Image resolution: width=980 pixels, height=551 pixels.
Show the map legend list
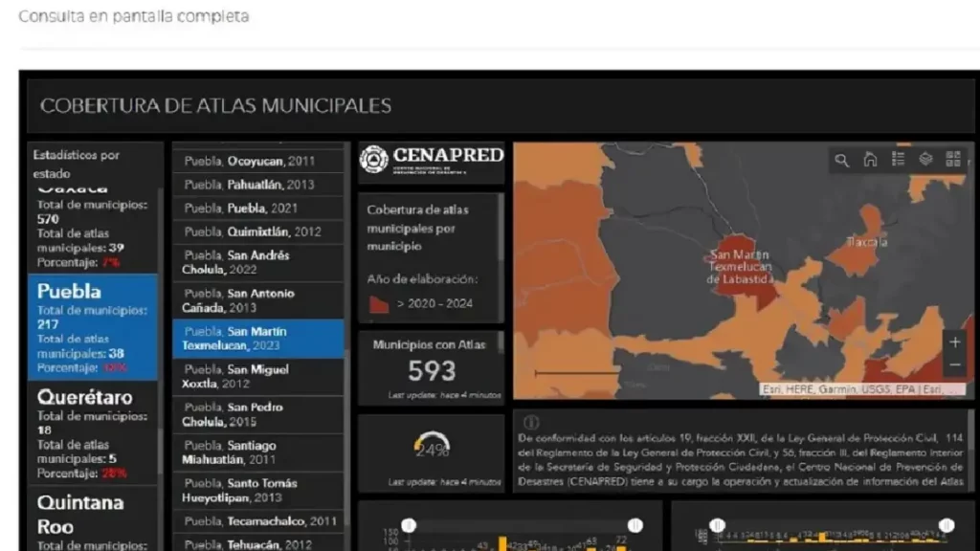(898, 160)
